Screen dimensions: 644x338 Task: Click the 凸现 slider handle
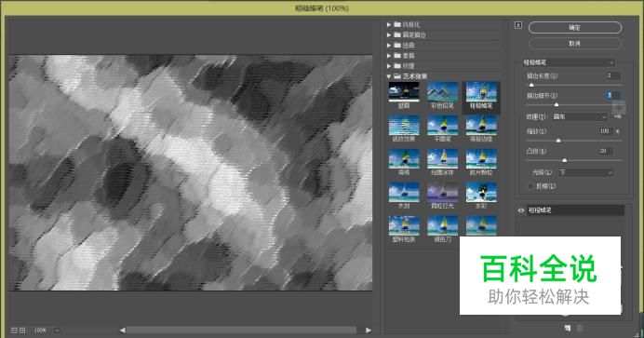(x=564, y=160)
